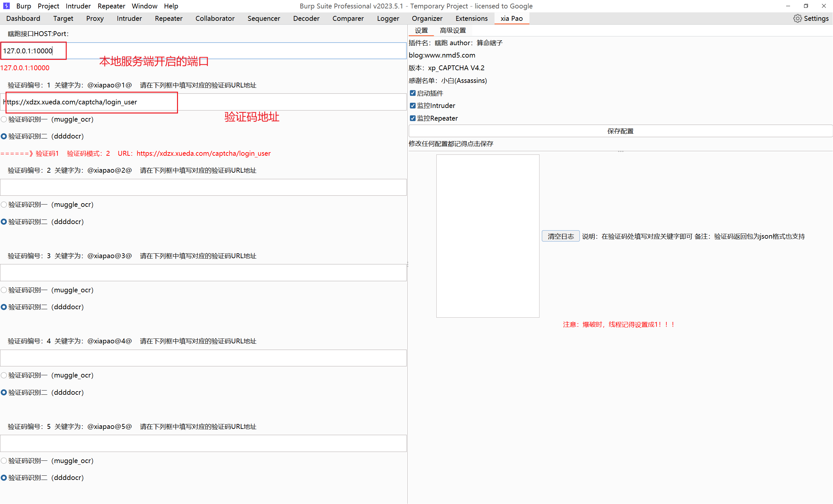
Task: Click the Burp Suite logo icon
Action: pyautogui.click(x=7, y=6)
